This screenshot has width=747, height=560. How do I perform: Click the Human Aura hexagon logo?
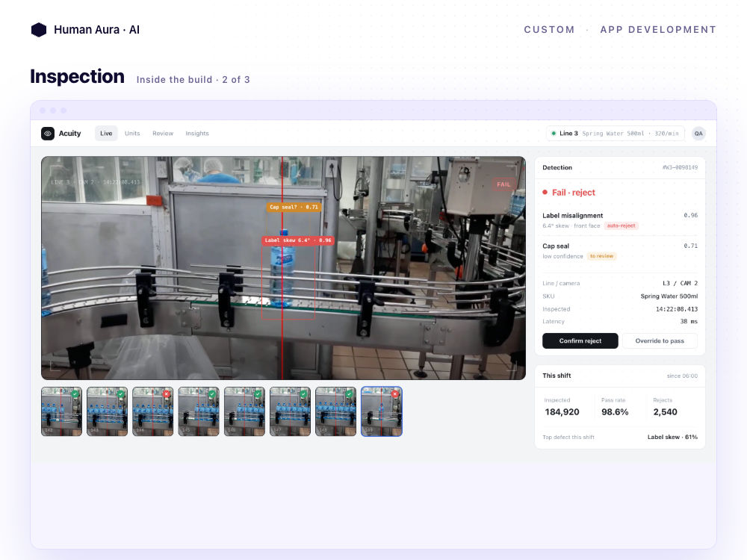39,30
